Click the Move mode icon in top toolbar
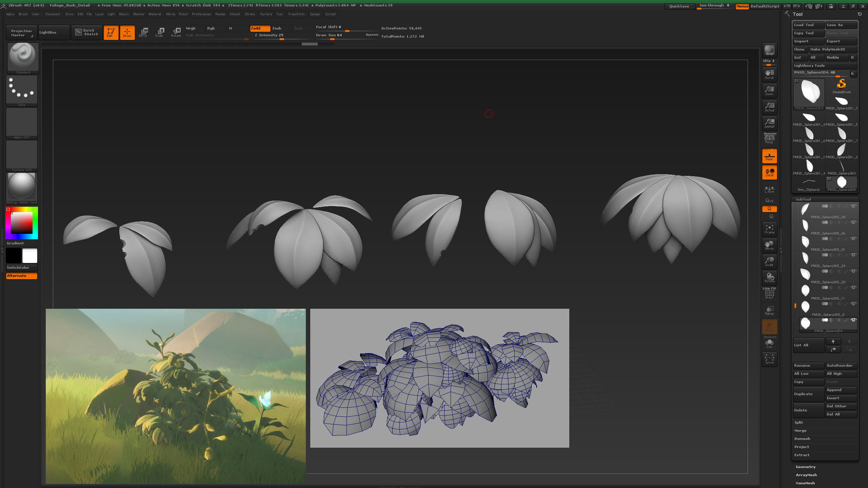The image size is (868, 488). [143, 33]
